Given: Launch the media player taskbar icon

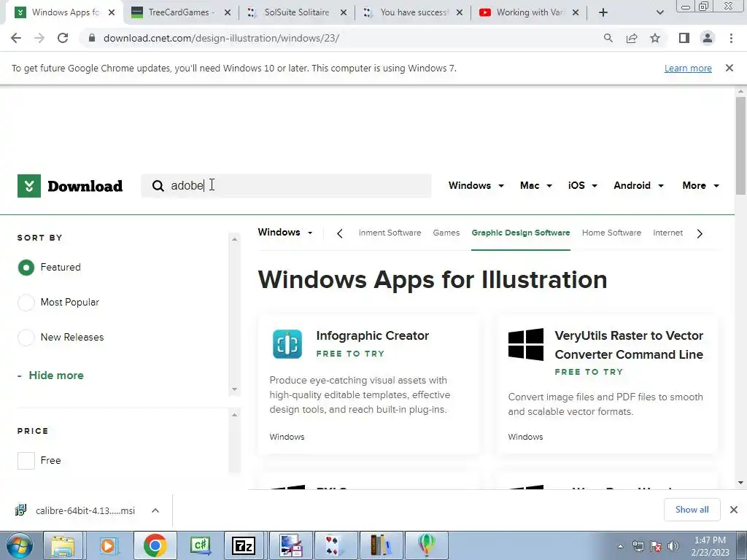Looking at the screenshot, I should (x=108, y=545).
